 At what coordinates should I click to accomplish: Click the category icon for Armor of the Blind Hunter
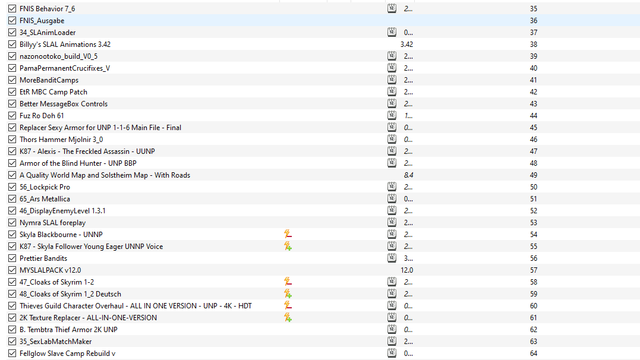(x=391, y=162)
